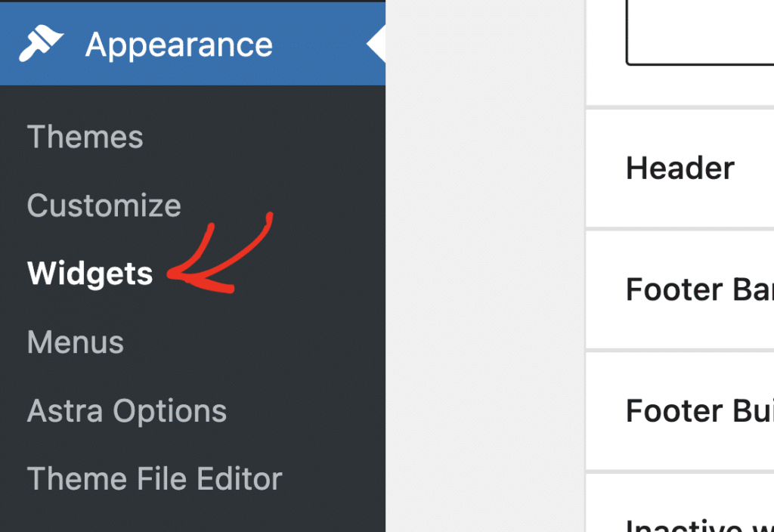Select Themes in the sidebar

click(85, 137)
